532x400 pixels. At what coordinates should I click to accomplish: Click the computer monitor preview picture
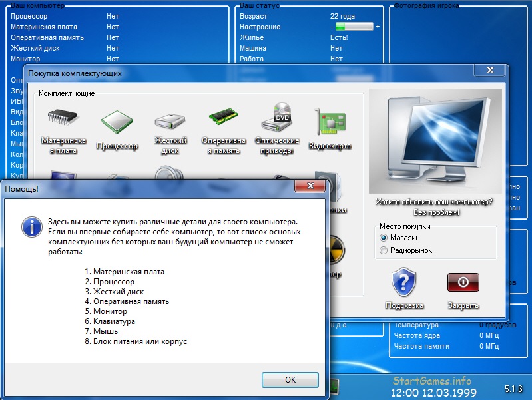coord(435,140)
